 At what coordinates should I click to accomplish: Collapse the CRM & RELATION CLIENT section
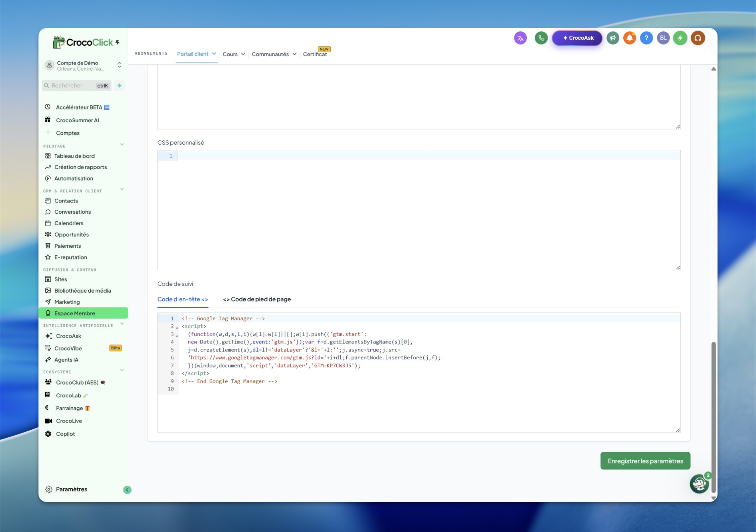coord(122,190)
